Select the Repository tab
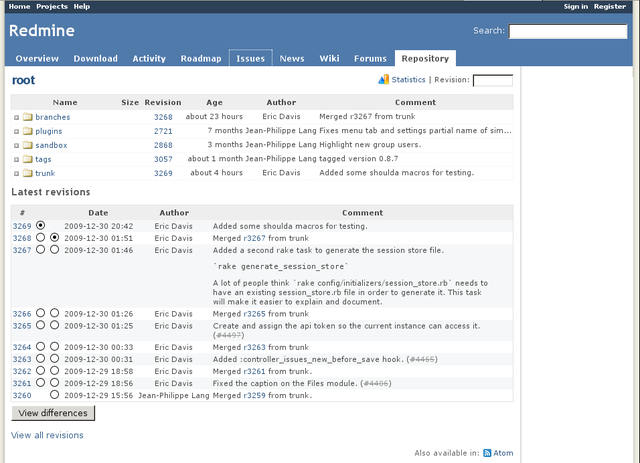Image resolution: width=640 pixels, height=463 pixels. [425, 58]
